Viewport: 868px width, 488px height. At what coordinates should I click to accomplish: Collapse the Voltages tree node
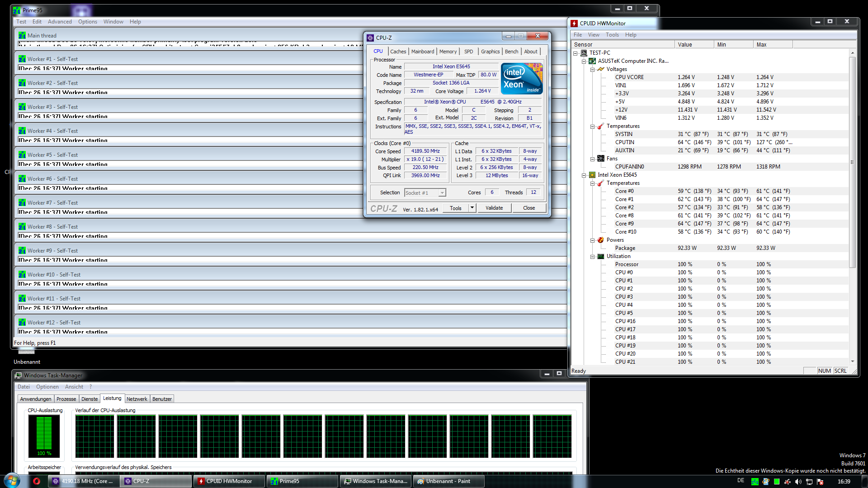[592, 69]
